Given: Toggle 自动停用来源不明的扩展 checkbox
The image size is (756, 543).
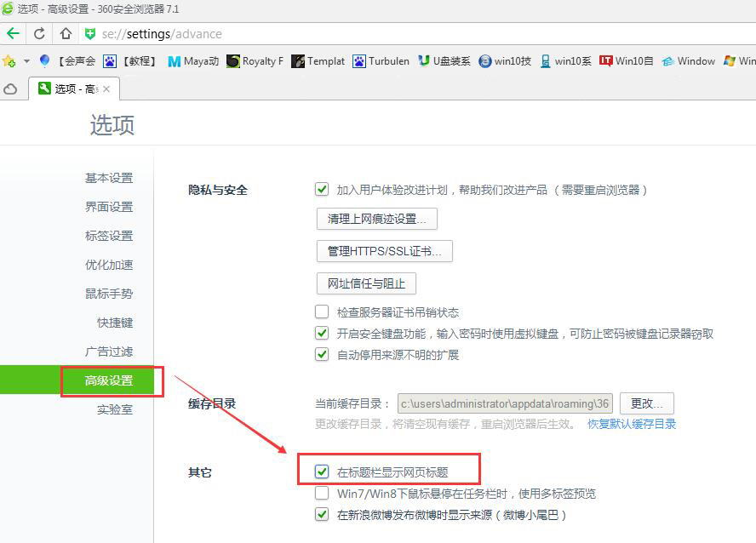Looking at the screenshot, I should click(322, 354).
